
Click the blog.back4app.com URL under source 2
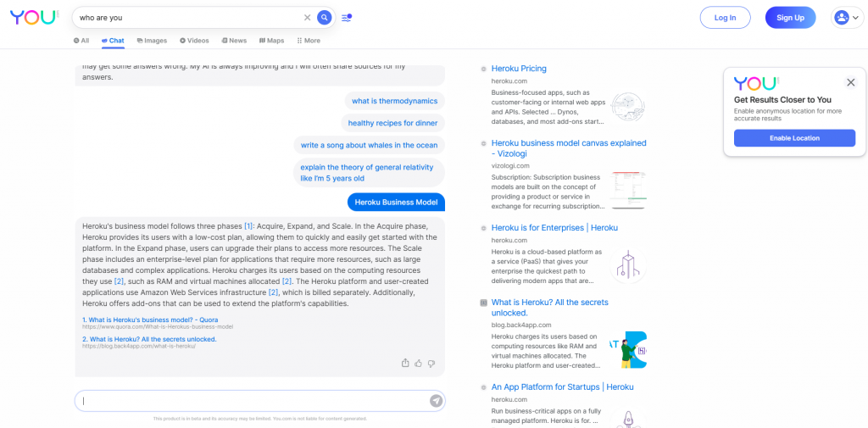[139, 346]
